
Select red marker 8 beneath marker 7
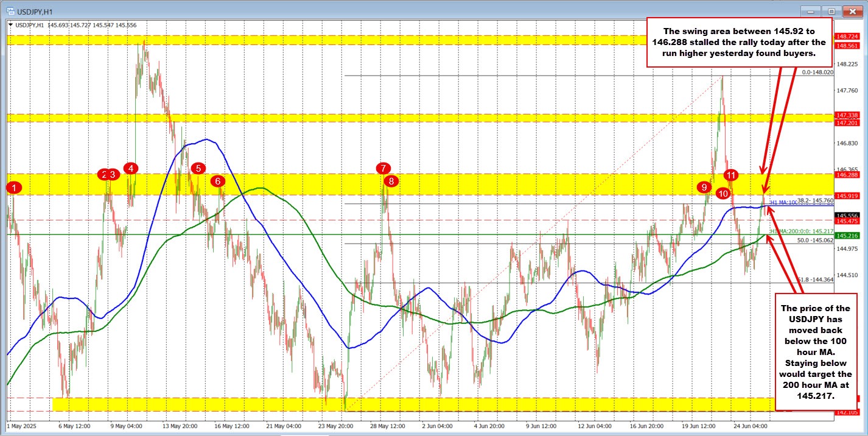391,181
